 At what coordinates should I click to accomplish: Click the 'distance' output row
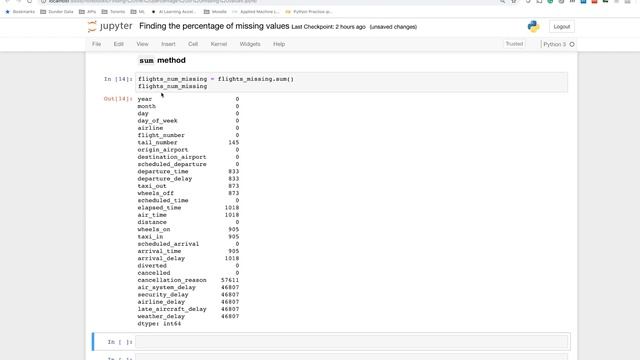point(188,222)
